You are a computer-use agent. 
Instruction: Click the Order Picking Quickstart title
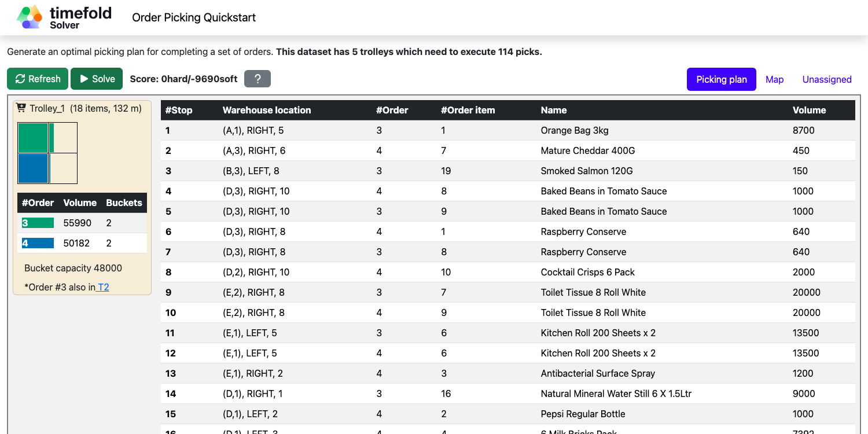(194, 17)
